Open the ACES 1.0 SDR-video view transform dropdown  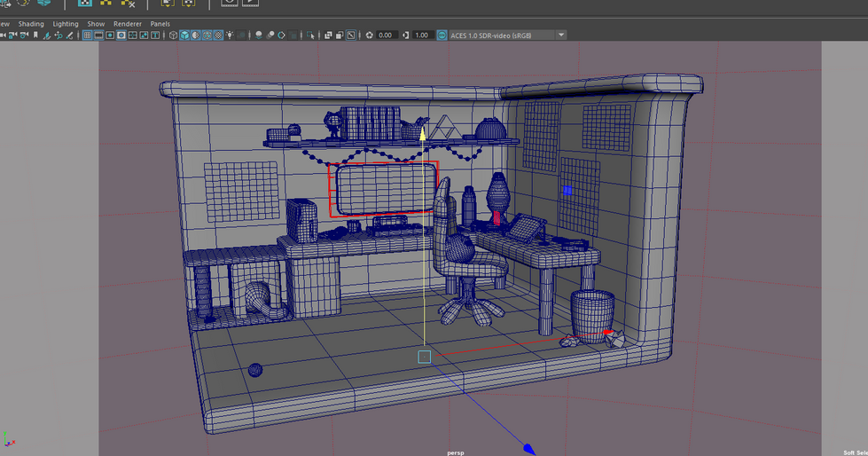tap(508, 35)
